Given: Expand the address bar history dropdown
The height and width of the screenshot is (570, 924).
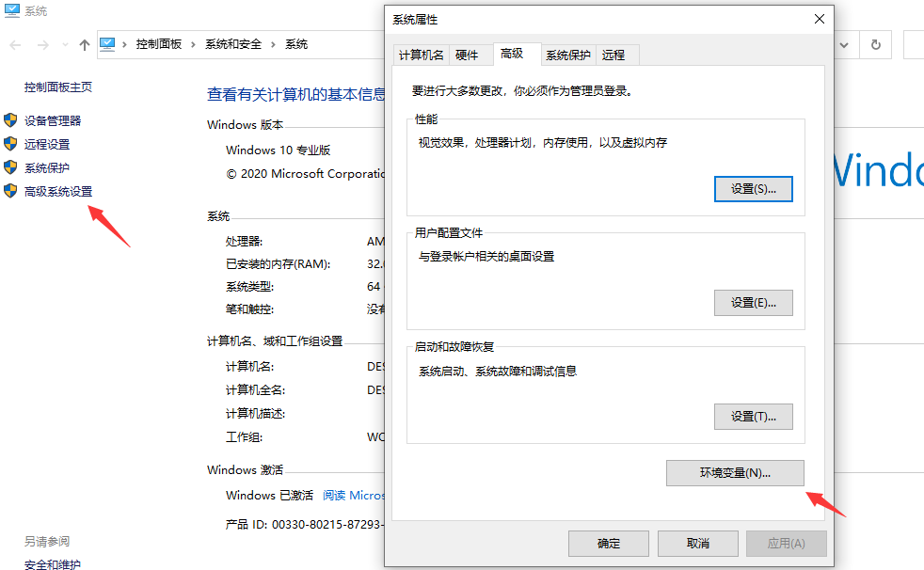Looking at the screenshot, I should pos(843,44).
